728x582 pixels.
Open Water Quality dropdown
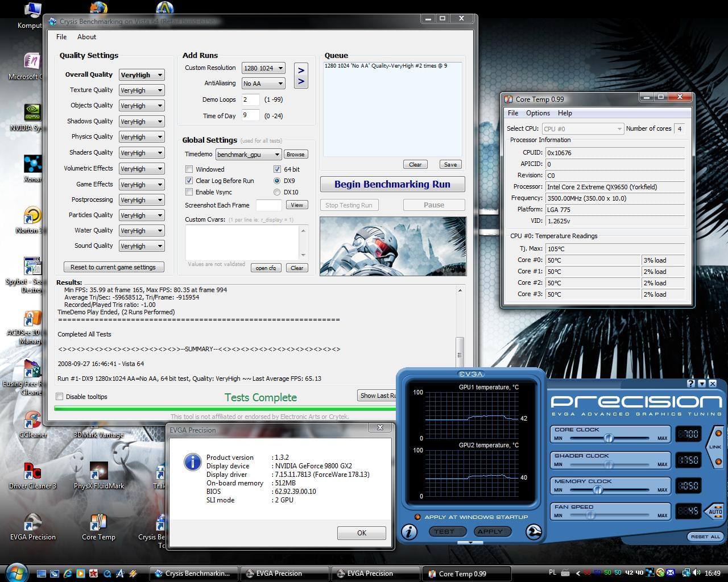click(x=142, y=231)
